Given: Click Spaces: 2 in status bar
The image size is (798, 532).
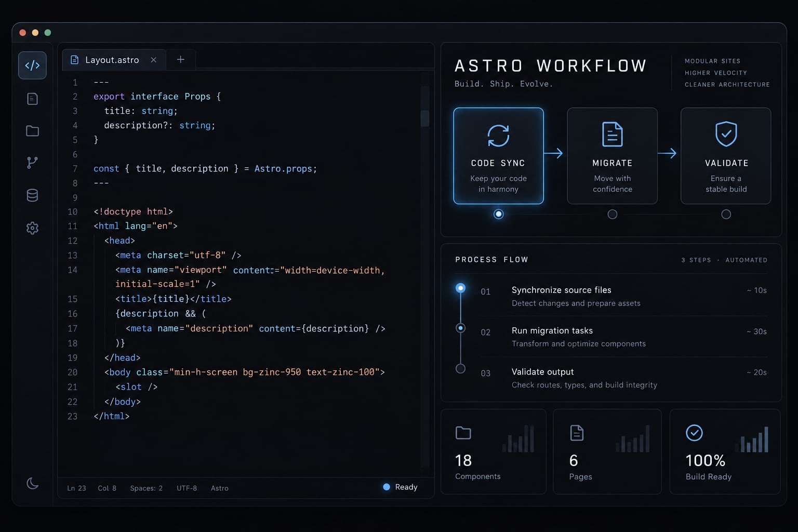Looking at the screenshot, I should 146,488.
